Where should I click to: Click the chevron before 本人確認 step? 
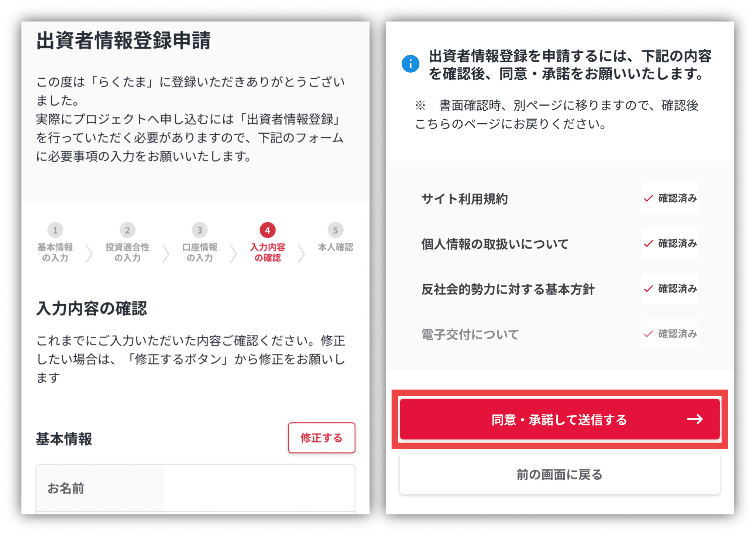click(x=302, y=253)
